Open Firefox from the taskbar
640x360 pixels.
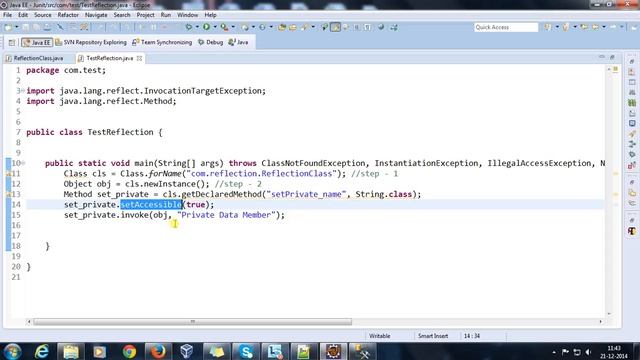158,351
